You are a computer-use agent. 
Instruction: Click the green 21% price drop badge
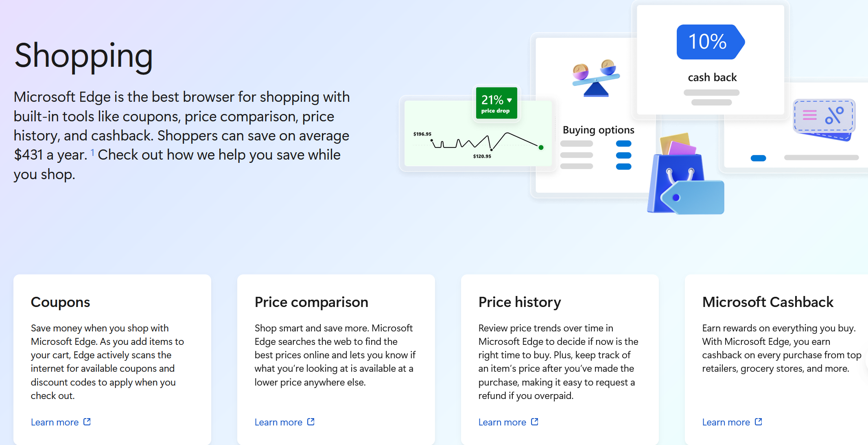pyautogui.click(x=496, y=103)
